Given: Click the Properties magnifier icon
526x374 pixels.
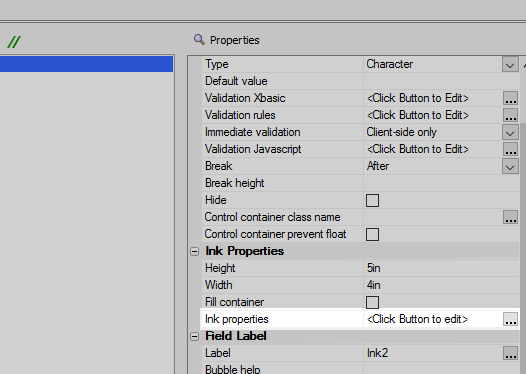Looking at the screenshot, I should coord(199,40).
